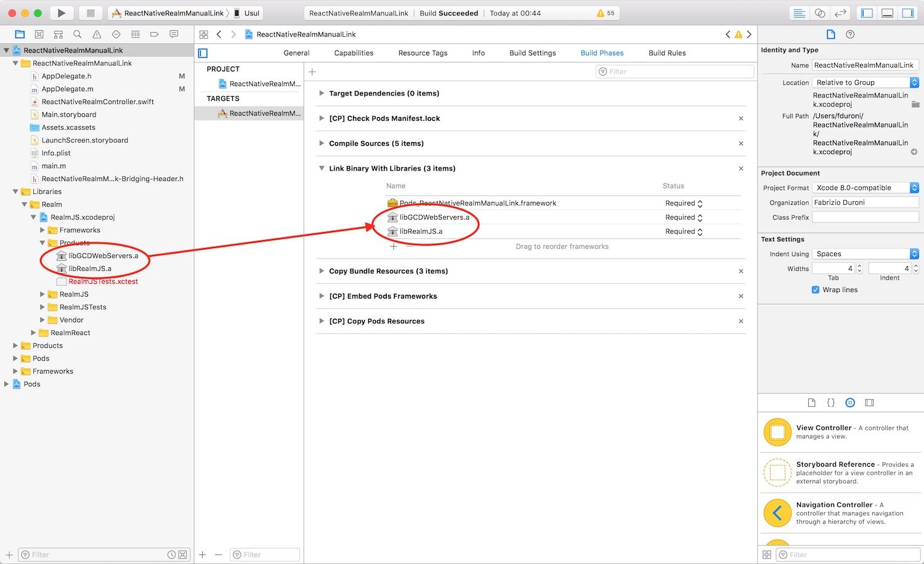This screenshot has height=564, width=924.
Task: Edit the Organization field
Action: tap(865, 203)
